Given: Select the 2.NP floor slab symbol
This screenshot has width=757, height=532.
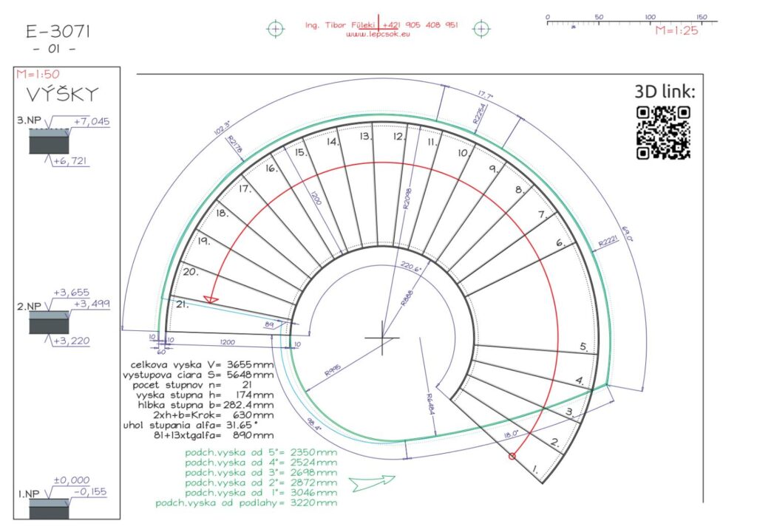Looking at the screenshot, I should coord(49,322).
